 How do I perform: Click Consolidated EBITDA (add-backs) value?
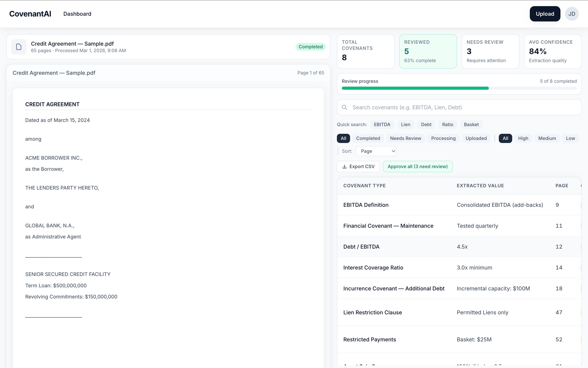[x=500, y=205]
